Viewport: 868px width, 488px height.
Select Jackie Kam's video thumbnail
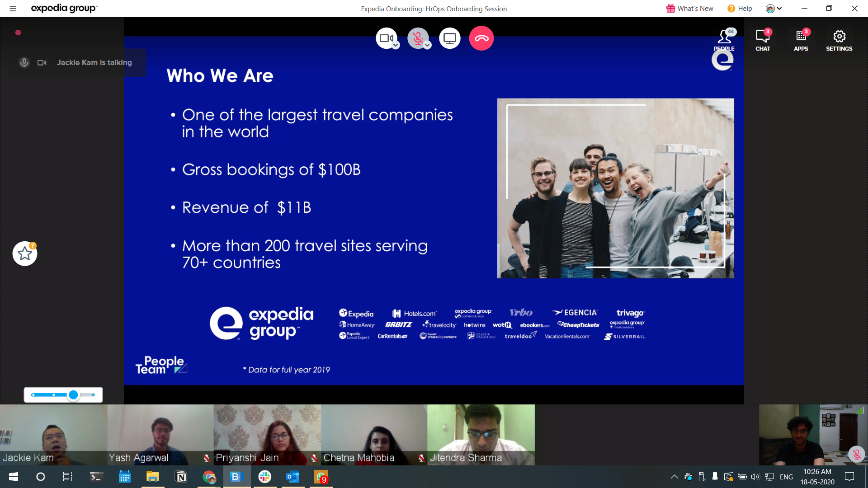click(53, 435)
